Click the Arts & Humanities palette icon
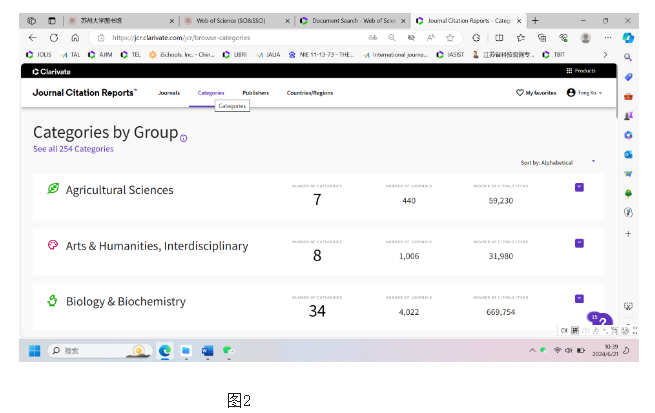This screenshot has height=413, width=655. (x=53, y=245)
